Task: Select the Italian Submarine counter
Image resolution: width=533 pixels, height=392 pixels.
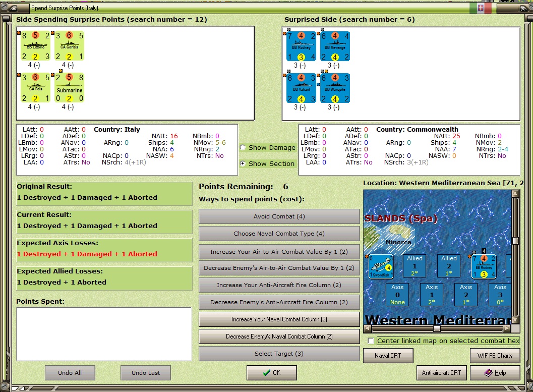Action: pyautogui.click(x=70, y=88)
